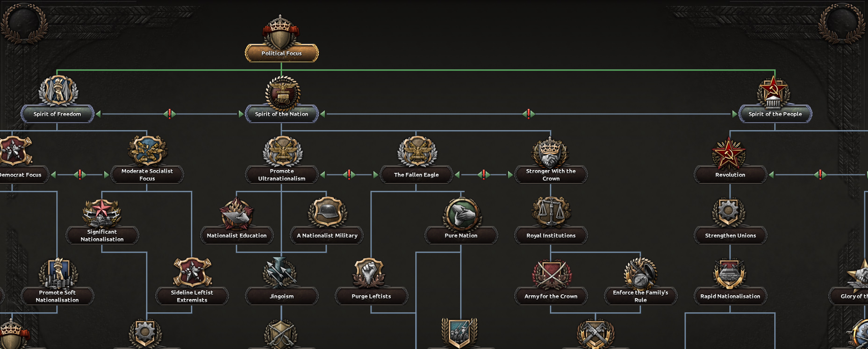Select the Rapid Nationalisation focus label

pos(730,296)
